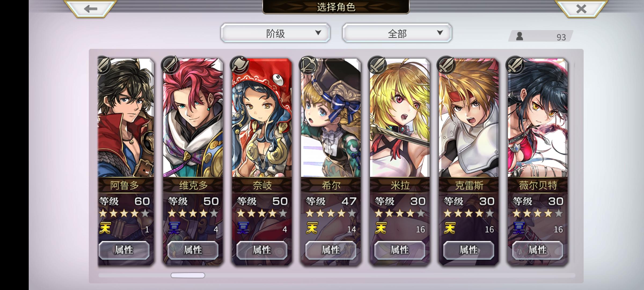Click the katana weapon icon on 维克多's card

point(171,65)
